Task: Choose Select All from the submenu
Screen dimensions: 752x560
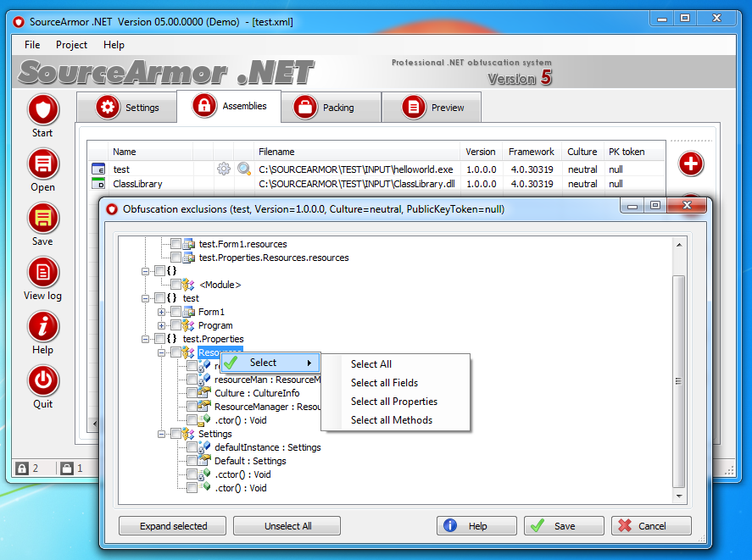Action: click(x=371, y=364)
